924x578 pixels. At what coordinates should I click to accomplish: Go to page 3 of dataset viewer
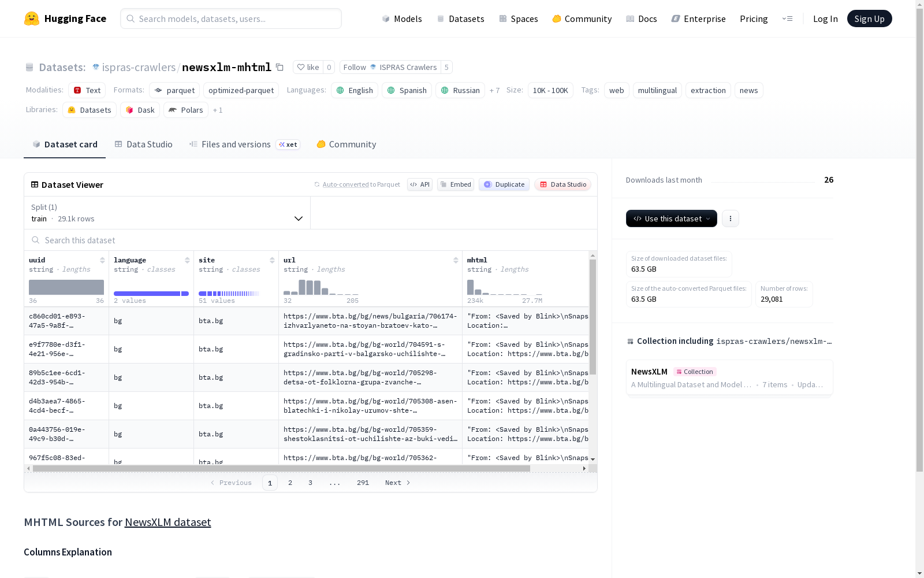coord(310,483)
